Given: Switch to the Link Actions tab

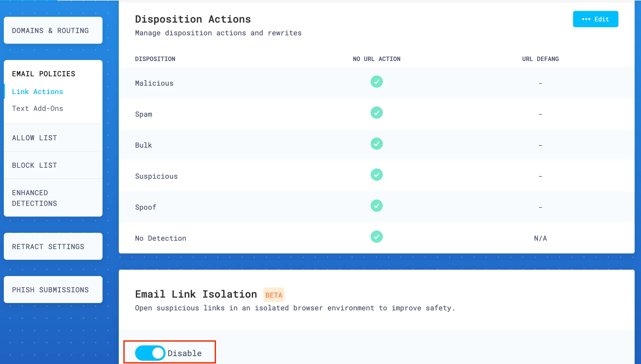Looking at the screenshot, I should (37, 92).
